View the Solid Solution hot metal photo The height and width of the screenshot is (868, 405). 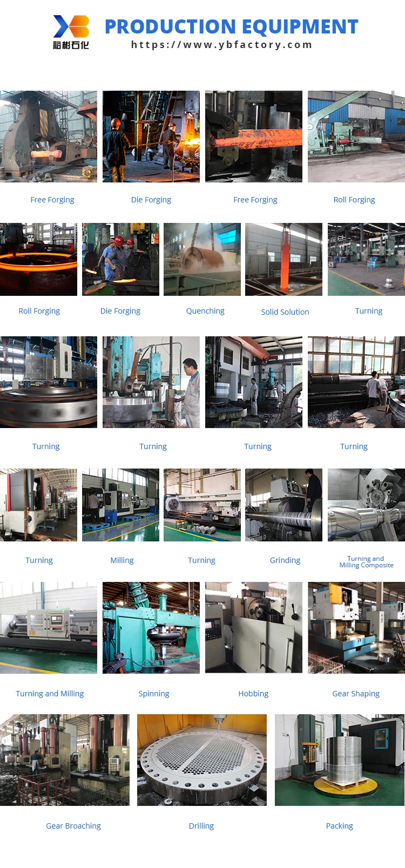pyautogui.click(x=283, y=260)
